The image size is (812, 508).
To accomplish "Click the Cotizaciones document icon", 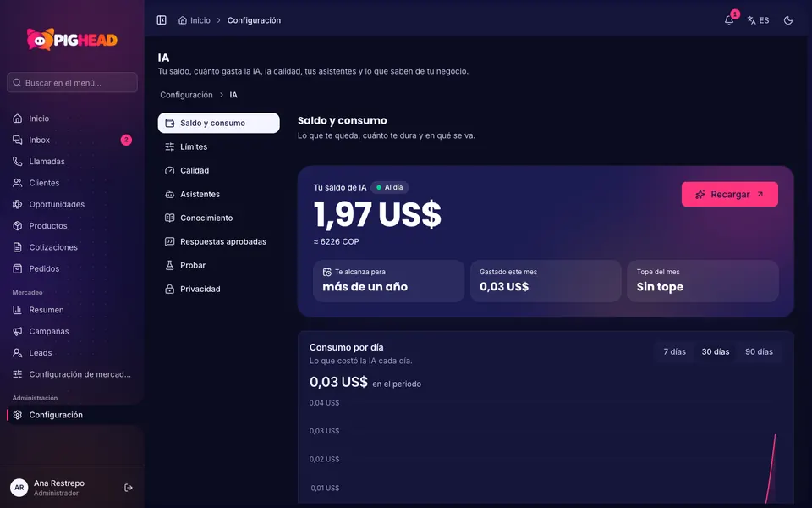I will [18, 247].
